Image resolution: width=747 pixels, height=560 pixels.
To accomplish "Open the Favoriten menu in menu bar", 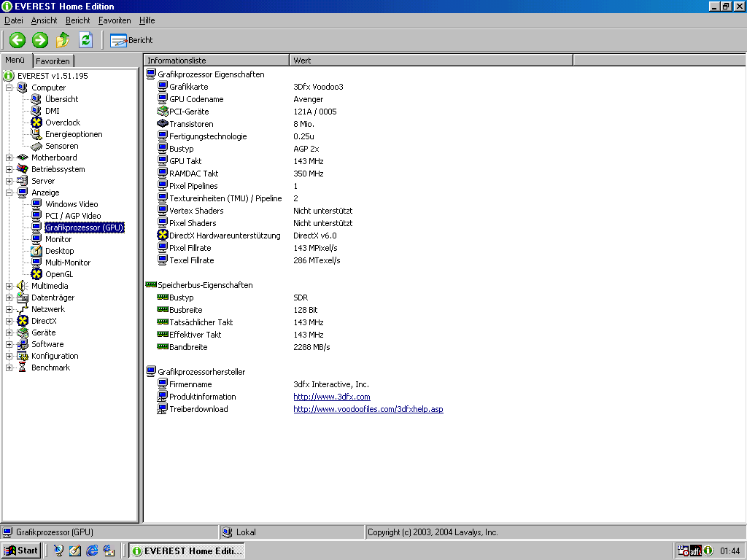I will coord(115,20).
